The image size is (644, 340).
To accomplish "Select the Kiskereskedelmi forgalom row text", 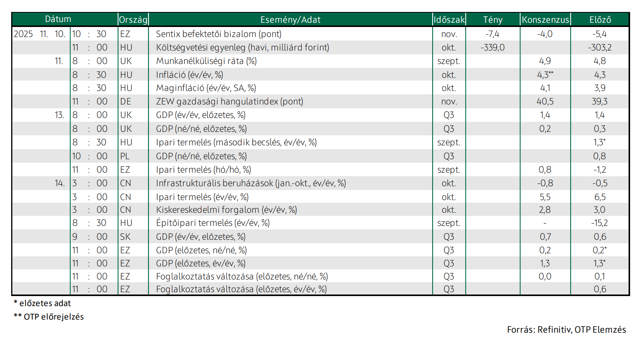I will (226, 210).
